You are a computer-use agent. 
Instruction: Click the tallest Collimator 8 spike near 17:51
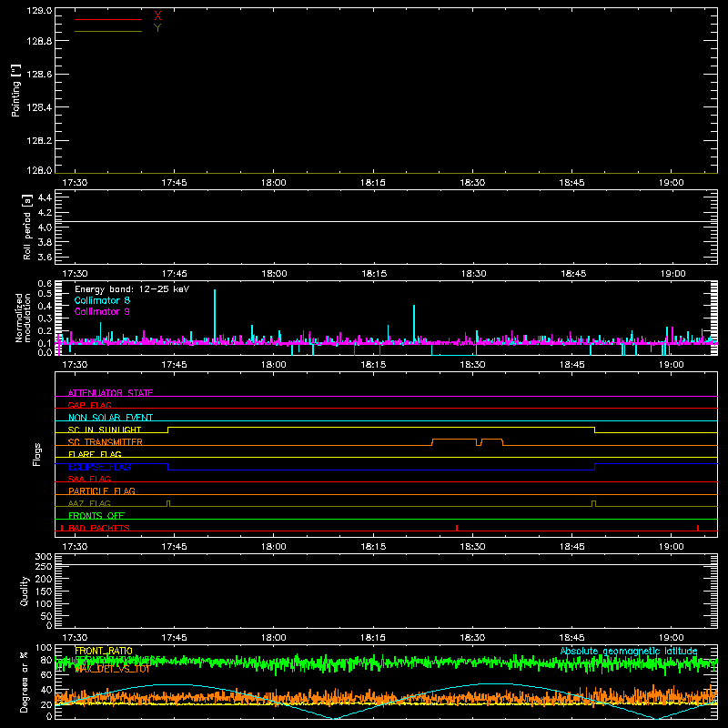(215, 316)
